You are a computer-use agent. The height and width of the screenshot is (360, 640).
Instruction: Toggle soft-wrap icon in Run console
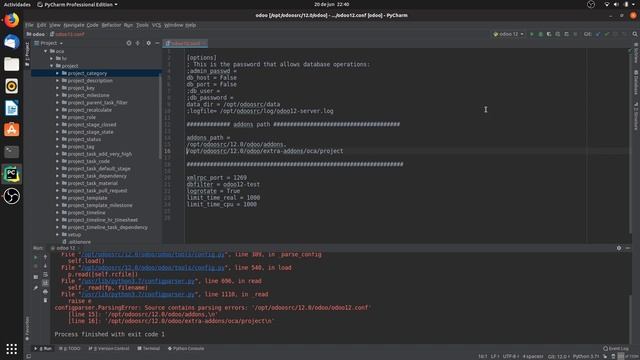click(45, 274)
